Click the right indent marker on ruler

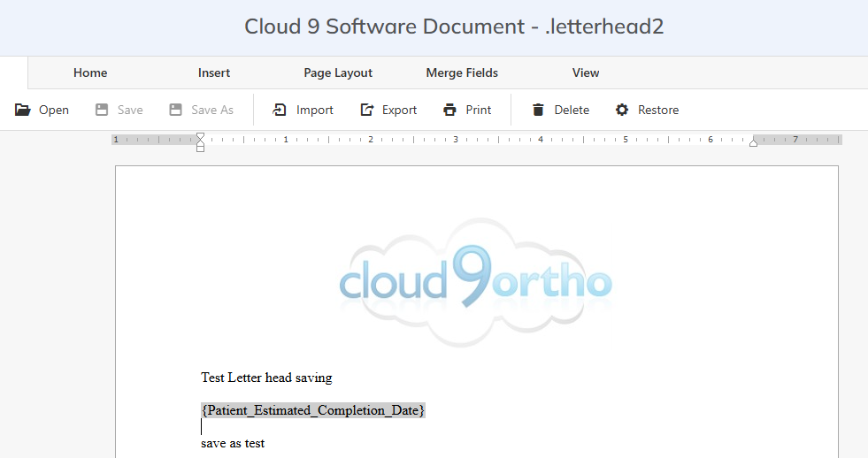[753, 142]
